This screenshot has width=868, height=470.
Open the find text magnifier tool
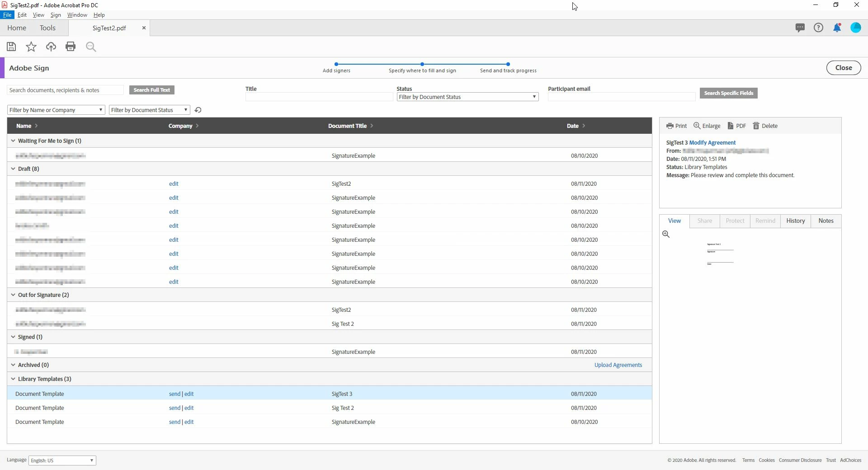[91, 47]
